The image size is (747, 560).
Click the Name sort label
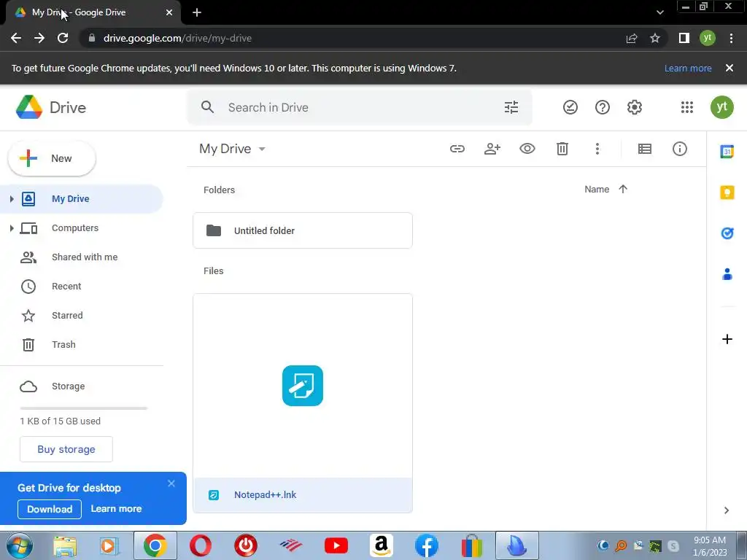(597, 189)
